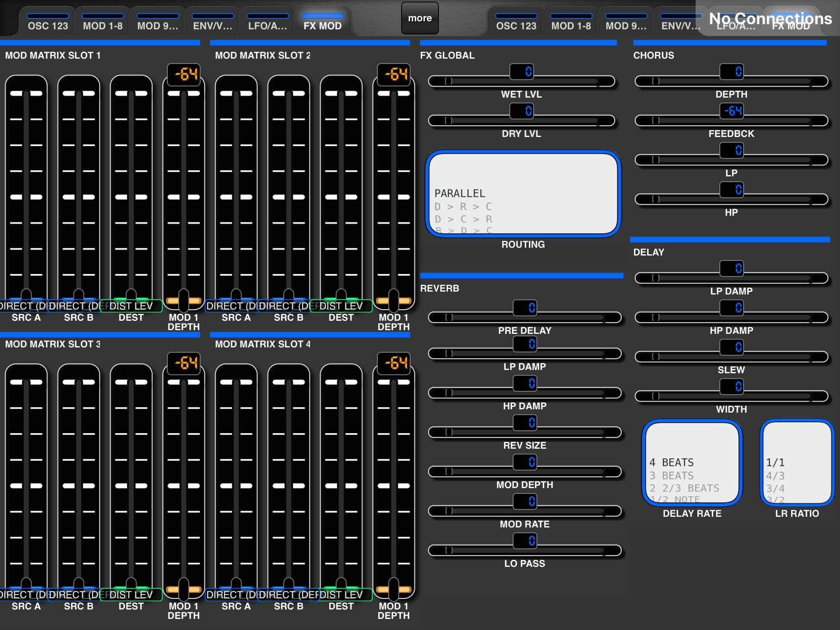Click the SRC A fader in Mod Matrix Slot 2

[236, 193]
